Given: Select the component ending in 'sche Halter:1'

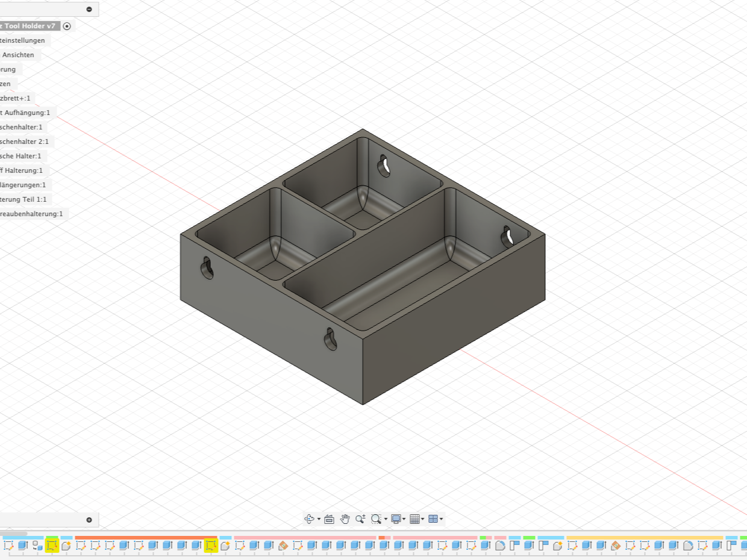Looking at the screenshot, I should [23, 156].
